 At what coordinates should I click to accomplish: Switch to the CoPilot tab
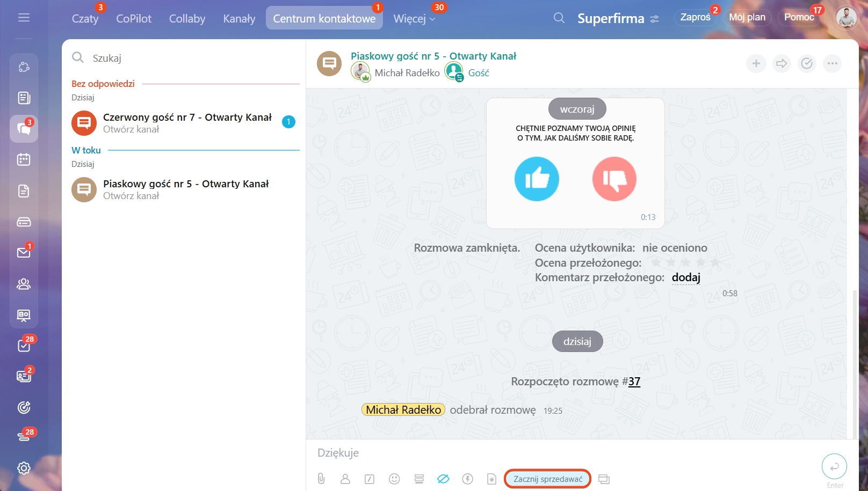[x=134, y=18]
